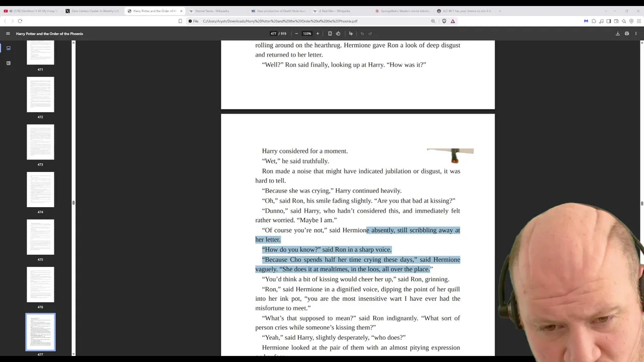
Task: Open page 472 thumbnail
Action: tap(40, 95)
